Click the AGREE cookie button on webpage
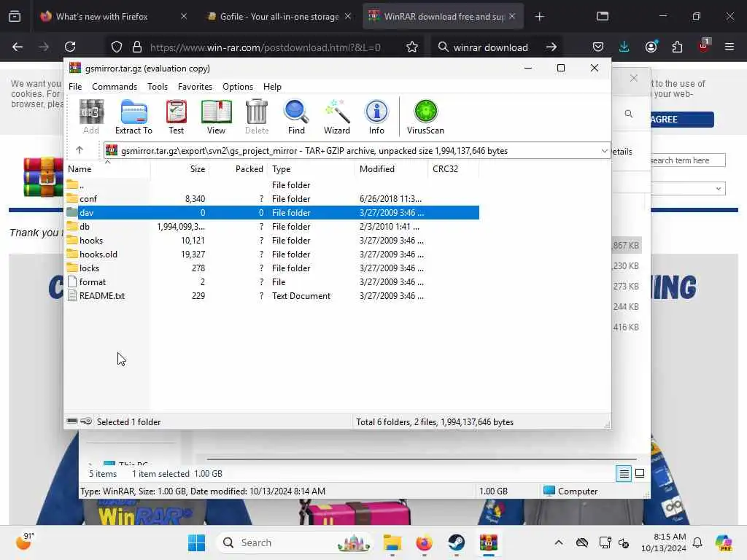Screen dimensions: 747x560 [682, 119]
